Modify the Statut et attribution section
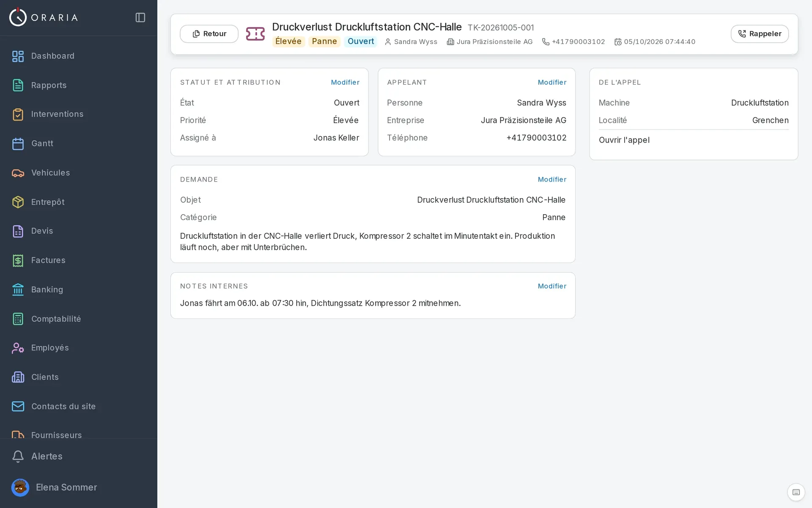This screenshot has height=508, width=812. point(345,83)
